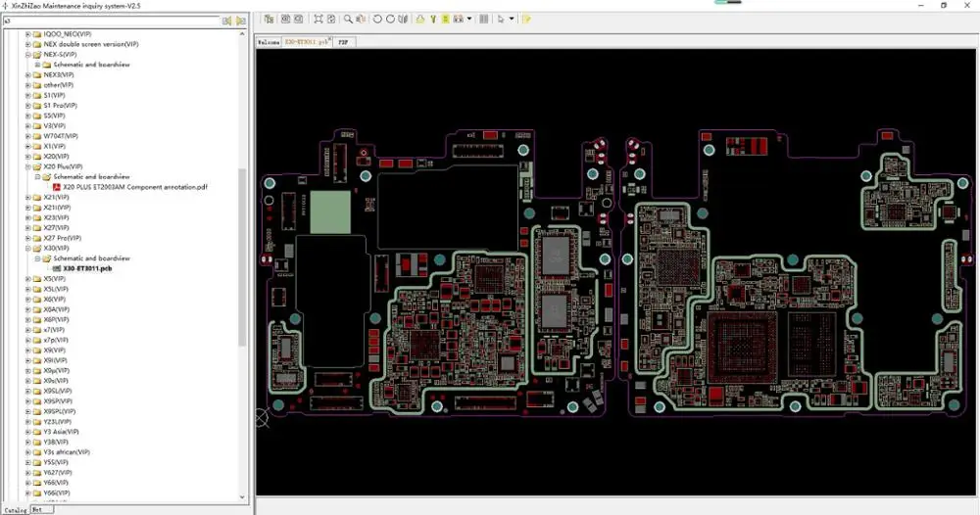Click the yellow note icon at the toolbar end
The width and height of the screenshot is (980, 515).
click(527, 19)
